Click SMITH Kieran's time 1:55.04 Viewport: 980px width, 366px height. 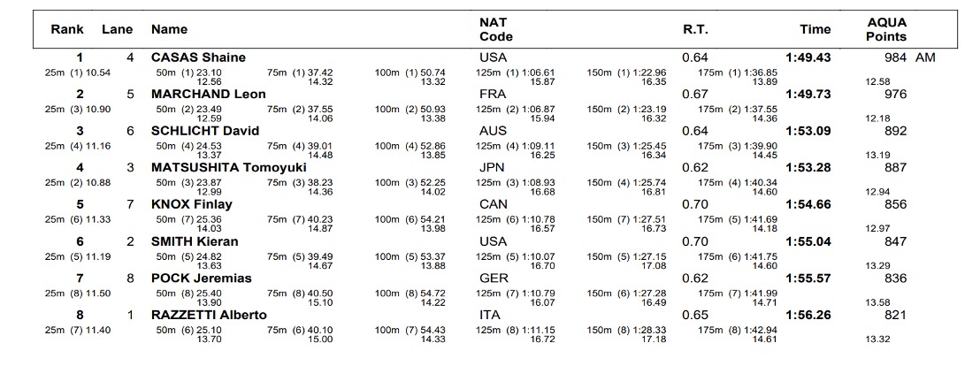click(x=809, y=241)
